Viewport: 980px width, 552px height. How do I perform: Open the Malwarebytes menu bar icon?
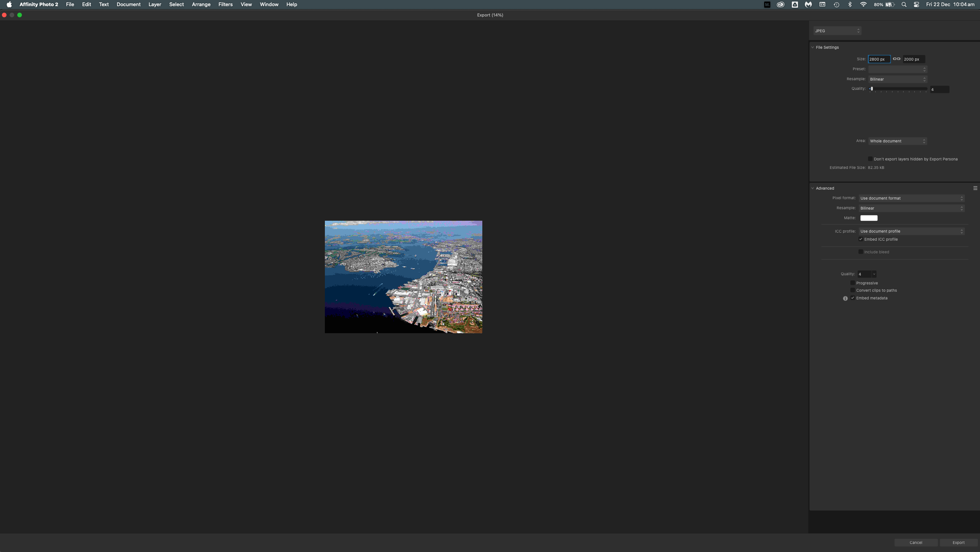click(x=808, y=5)
